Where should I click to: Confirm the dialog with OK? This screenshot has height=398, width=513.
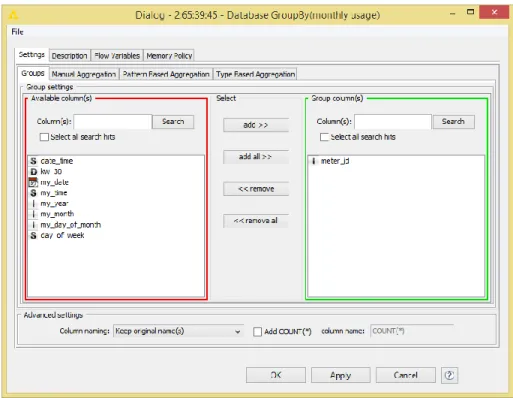(x=276, y=375)
